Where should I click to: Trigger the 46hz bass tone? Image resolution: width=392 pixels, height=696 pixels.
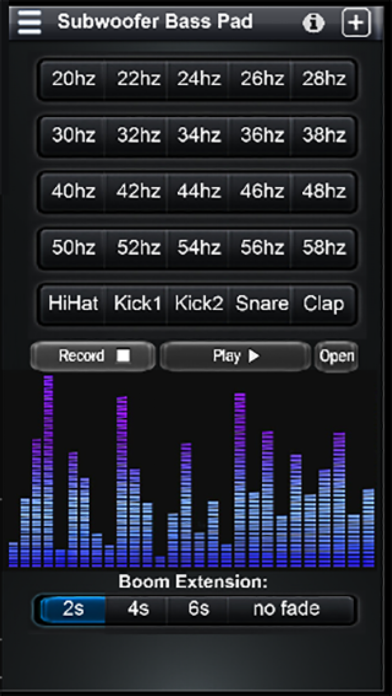pos(260,192)
